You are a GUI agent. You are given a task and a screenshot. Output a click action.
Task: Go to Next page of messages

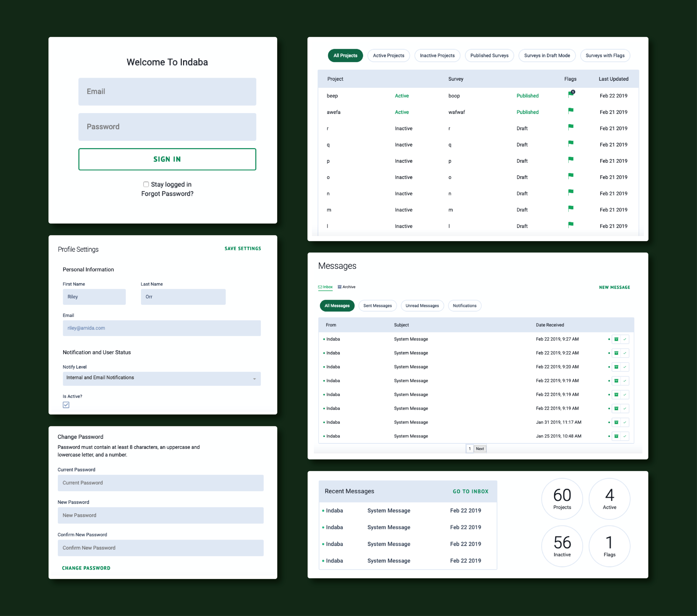(x=480, y=449)
